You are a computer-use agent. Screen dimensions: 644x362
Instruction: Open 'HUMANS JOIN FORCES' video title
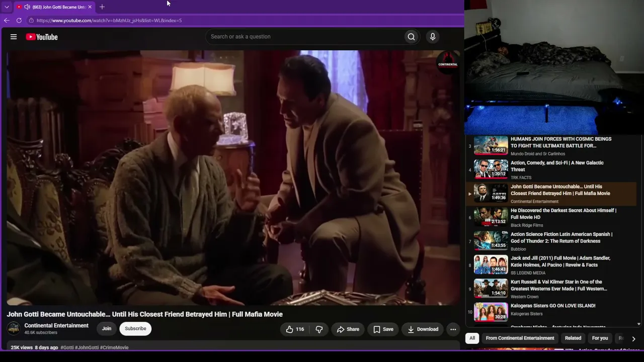point(561,142)
